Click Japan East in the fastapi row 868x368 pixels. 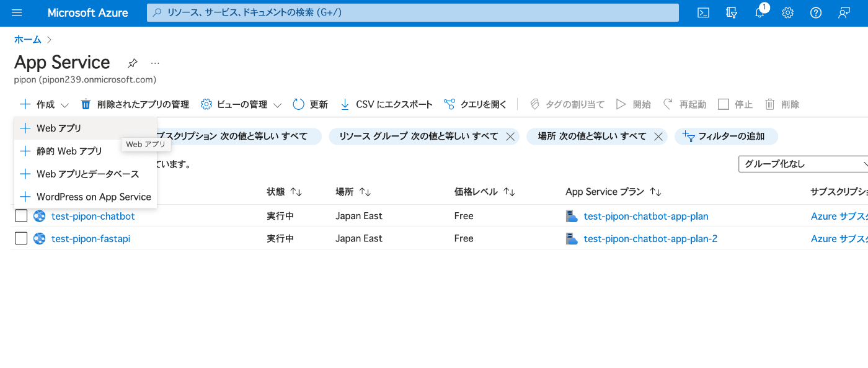click(x=359, y=238)
